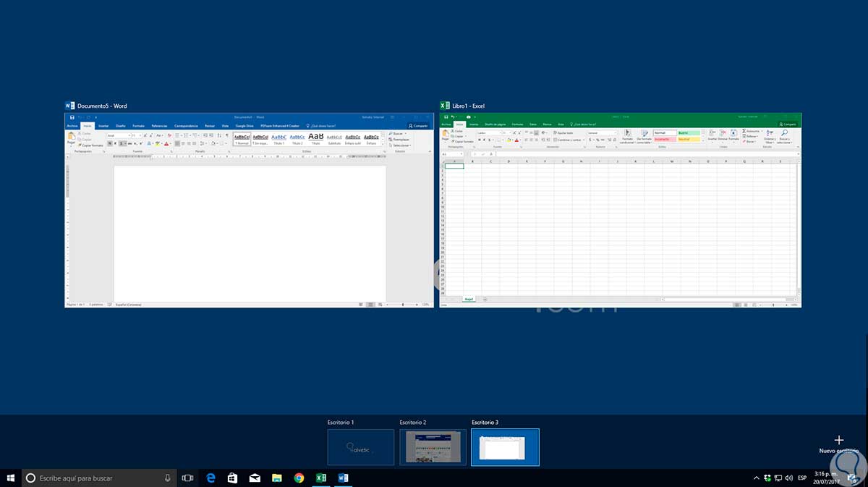
Task: Click Buscar in Word's Edición group
Action: [x=399, y=134]
